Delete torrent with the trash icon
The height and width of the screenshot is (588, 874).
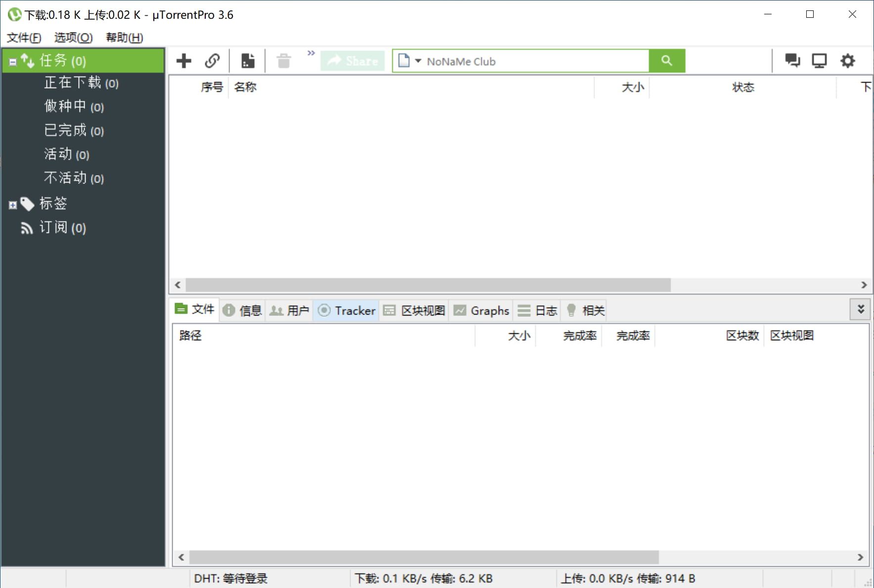(x=284, y=60)
